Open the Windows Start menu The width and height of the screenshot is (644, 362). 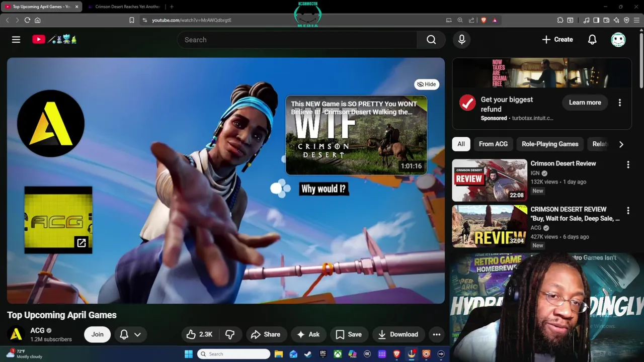[x=188, y=354]
